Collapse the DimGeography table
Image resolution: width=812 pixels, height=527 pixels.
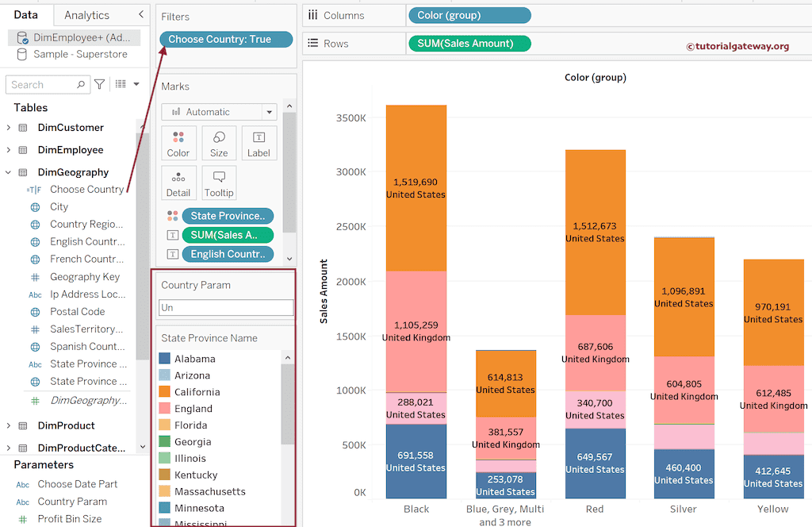coord(9,171)
